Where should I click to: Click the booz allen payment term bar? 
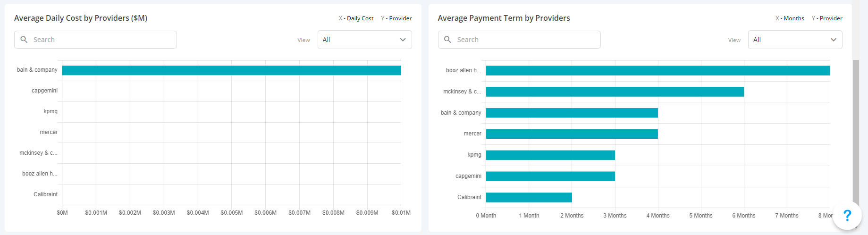(658, 71)
